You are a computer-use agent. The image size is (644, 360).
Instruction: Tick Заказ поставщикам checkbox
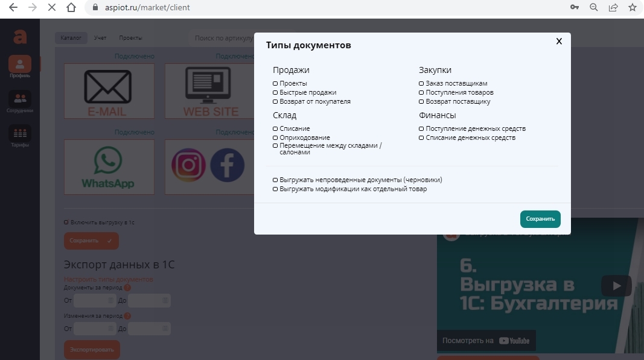pyautogui.click(x=421, y=83)
